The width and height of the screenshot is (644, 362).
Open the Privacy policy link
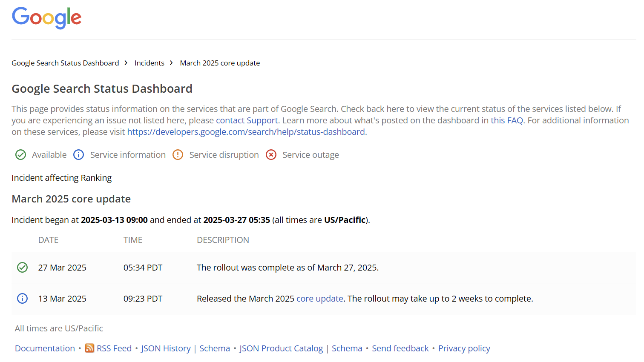click(x=464, y=348)
